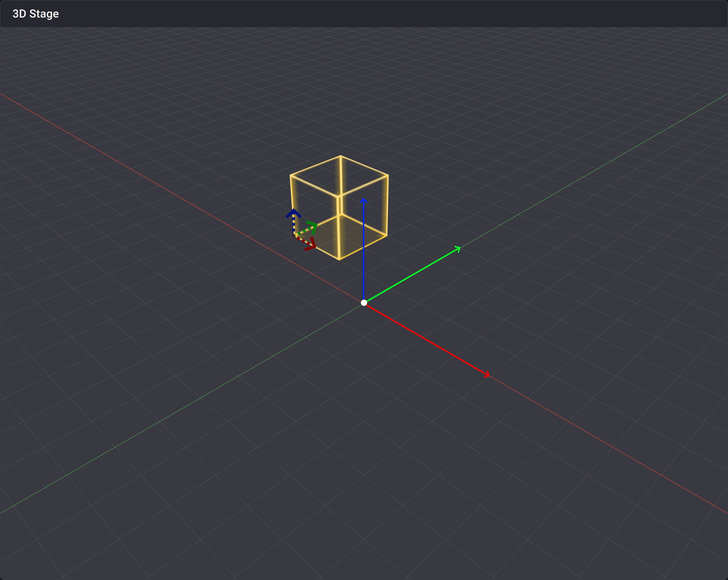Select the cube's top-right vertex
Screen dimensions: 728x580
click(x=388, y=175)
